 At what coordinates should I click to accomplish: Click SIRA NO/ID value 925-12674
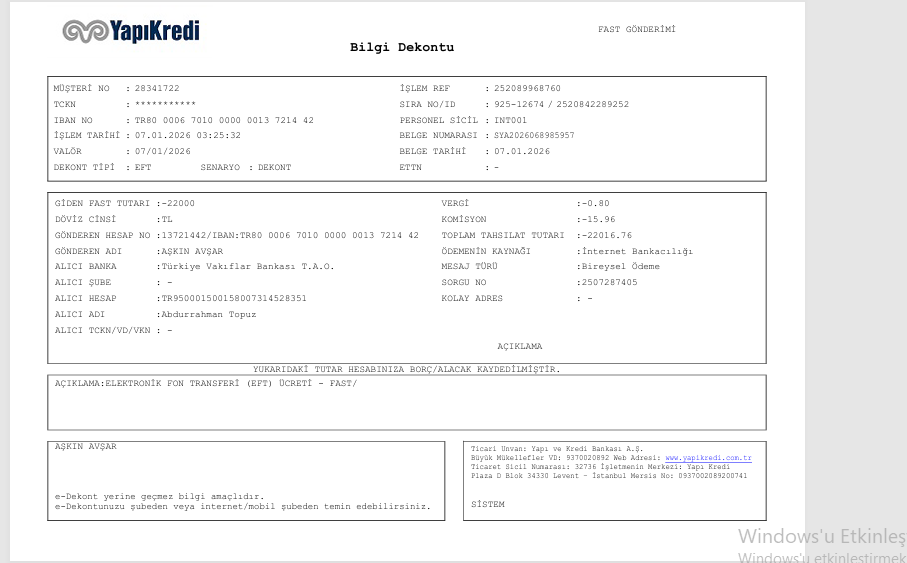coord(519,104)
